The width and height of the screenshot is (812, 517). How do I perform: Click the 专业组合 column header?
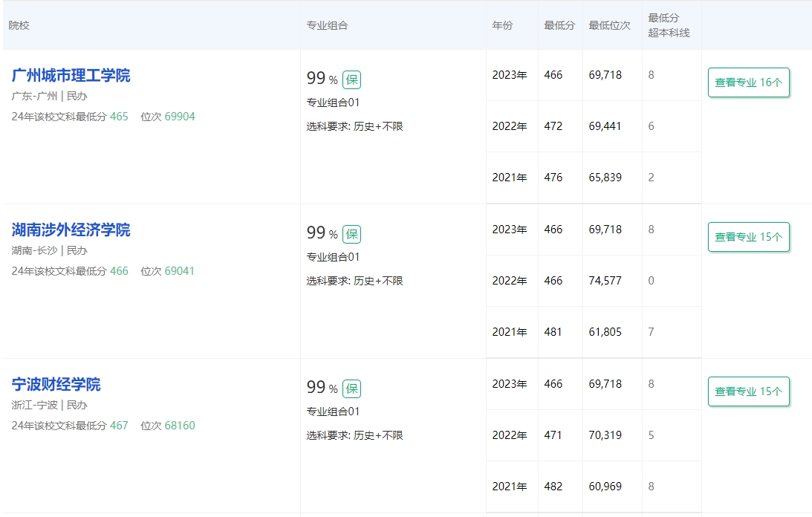(x=327, y=25)
